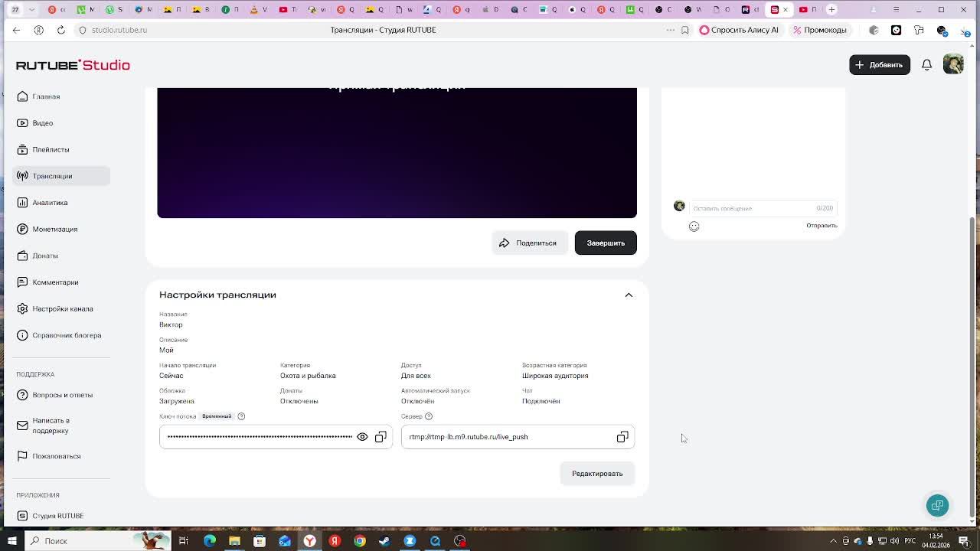
Task: Show hidden system tray icons
Action: click(x=833, y=541)
